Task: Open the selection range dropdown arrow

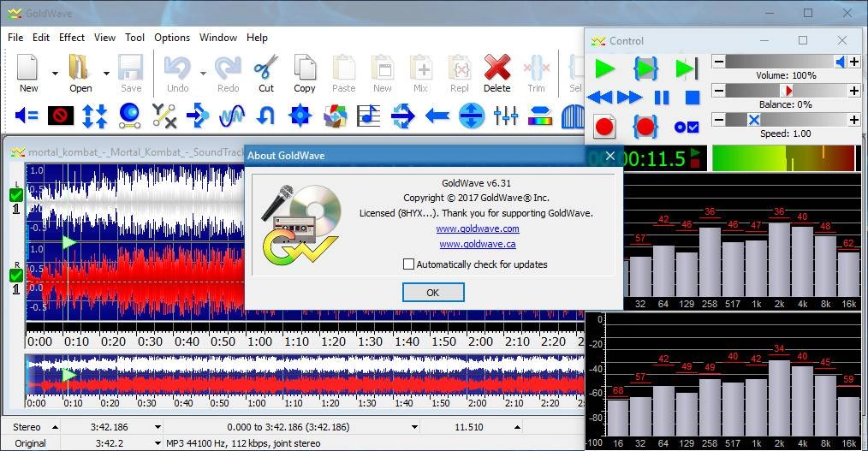Action: point(414,427)
